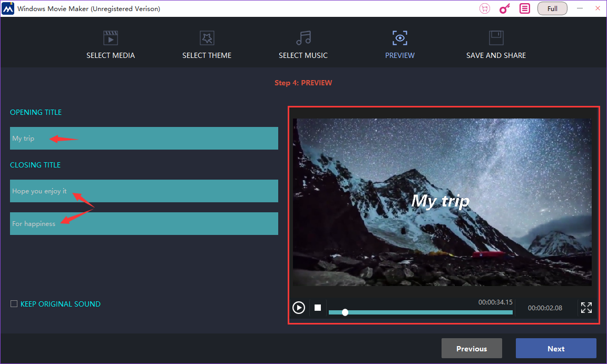Click the 'Step 4: PREVIEW' heading
The width and height of the screenshot is (607, 364).
303,83
